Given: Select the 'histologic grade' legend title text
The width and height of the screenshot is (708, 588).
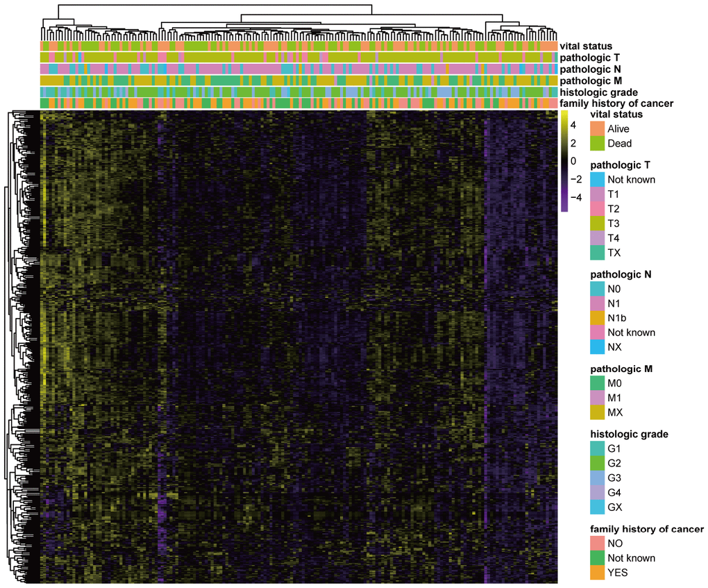Looking at the screenshot, I should point(629,434).
